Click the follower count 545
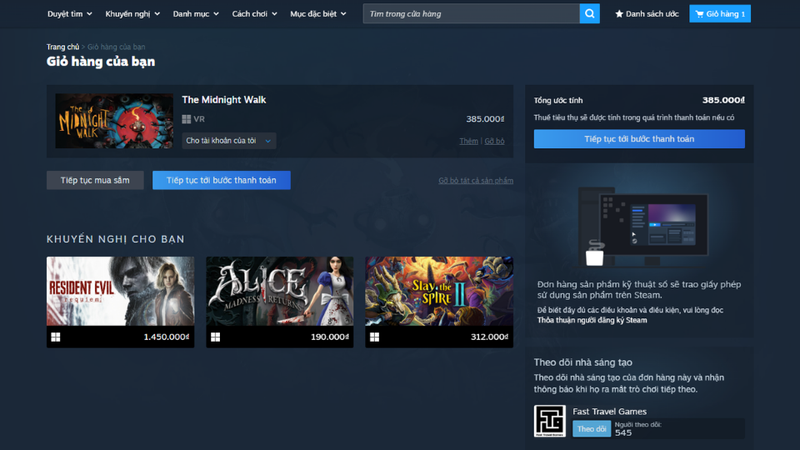The width and height of the screenshot is (800, 450). 623,433
